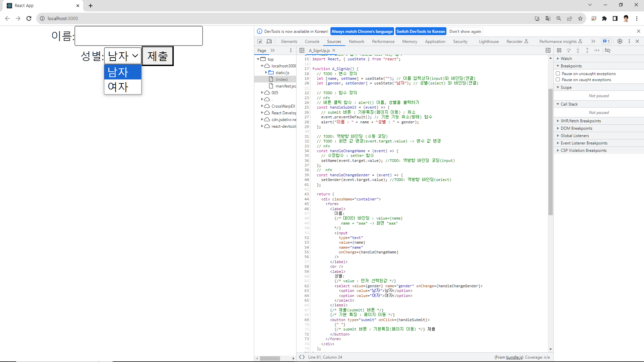The image size is (644, 362).
Task: Click the 이름 name text field
Action: (x=139, y=36)
